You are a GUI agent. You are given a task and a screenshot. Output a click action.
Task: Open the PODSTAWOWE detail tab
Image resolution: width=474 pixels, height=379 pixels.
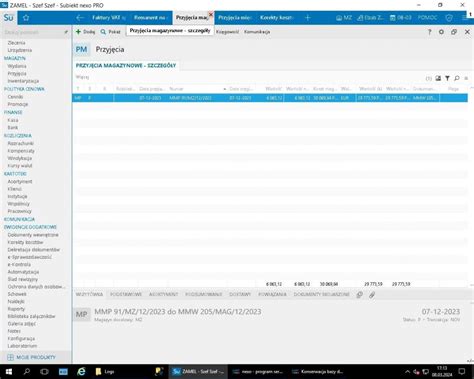coord(126,294)
